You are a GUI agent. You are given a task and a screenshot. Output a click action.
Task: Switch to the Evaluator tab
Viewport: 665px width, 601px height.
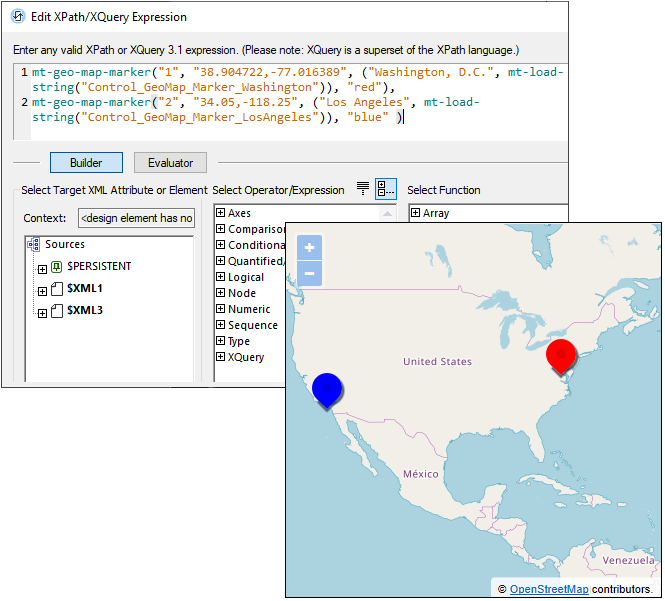pyautogui.click(x=170, y=163)
